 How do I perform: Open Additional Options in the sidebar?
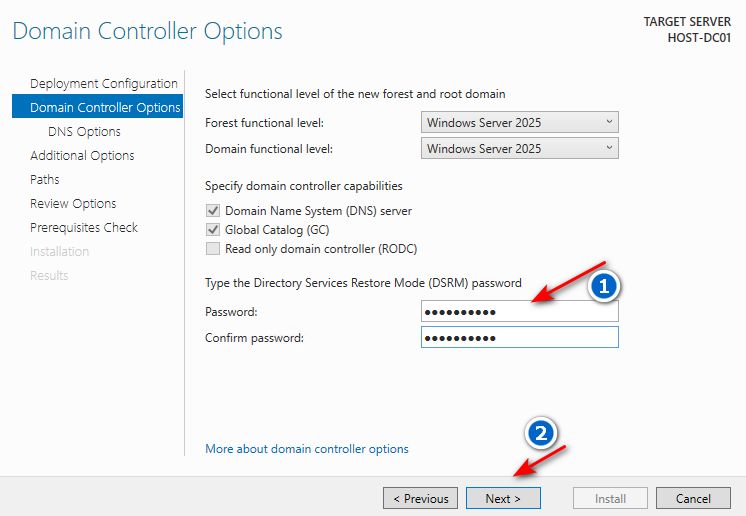tap(82, 155)
